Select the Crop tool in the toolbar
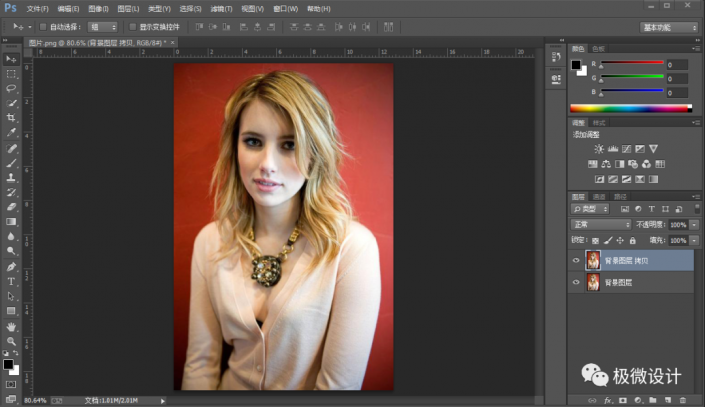 click(x=11, y=117)
